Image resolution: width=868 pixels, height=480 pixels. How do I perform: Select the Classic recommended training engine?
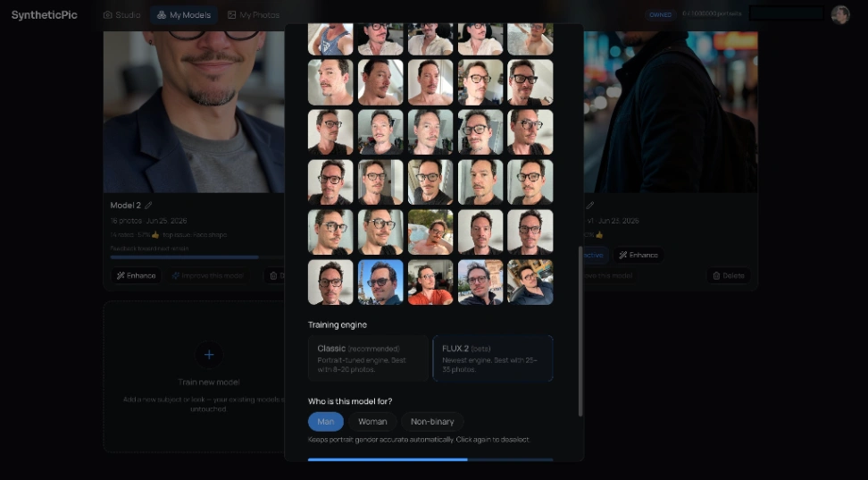[x=368, y=358]
